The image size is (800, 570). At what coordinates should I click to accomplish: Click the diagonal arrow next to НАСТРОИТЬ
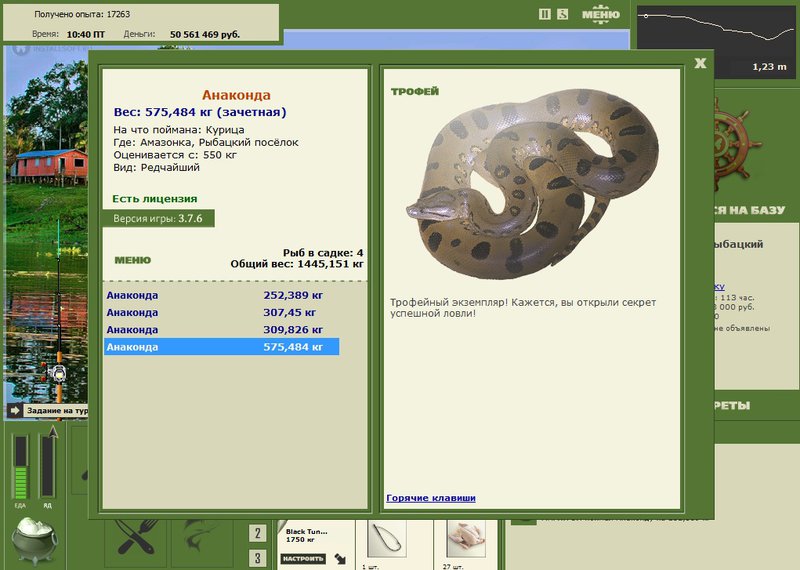coord(340,559)
